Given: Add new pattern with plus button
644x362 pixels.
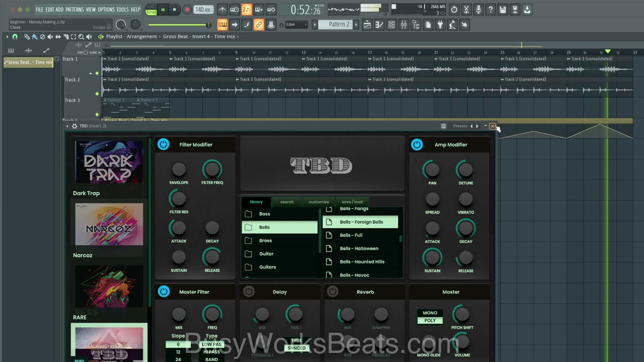Looking at the screenshot, I should coord(356,25).
